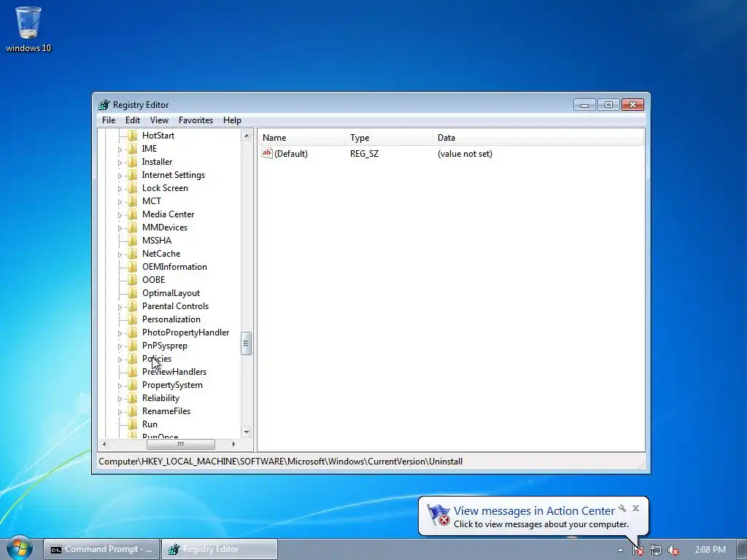Select the Internet Settings key
The width and height of the screenshot is (747, 560).
174,175
